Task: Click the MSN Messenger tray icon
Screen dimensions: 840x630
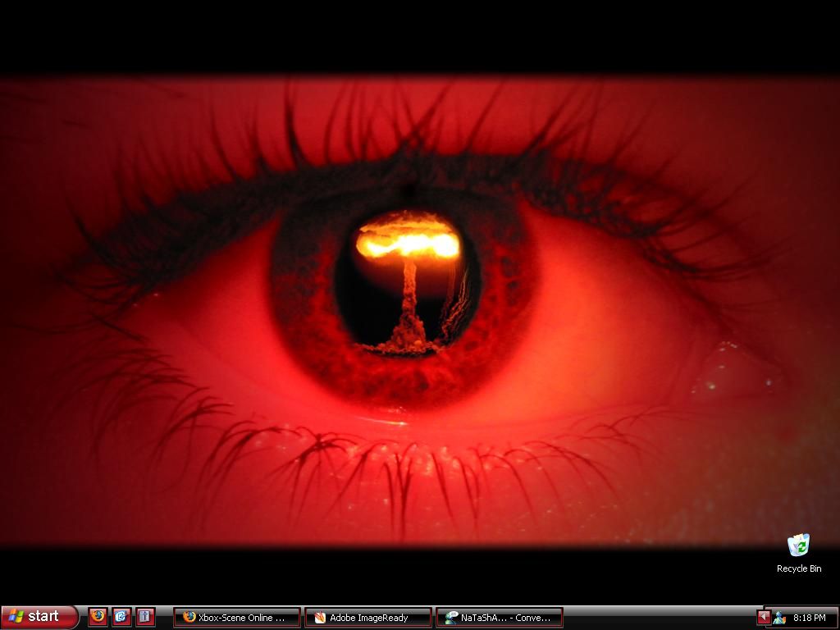Action: pos(779,618)
